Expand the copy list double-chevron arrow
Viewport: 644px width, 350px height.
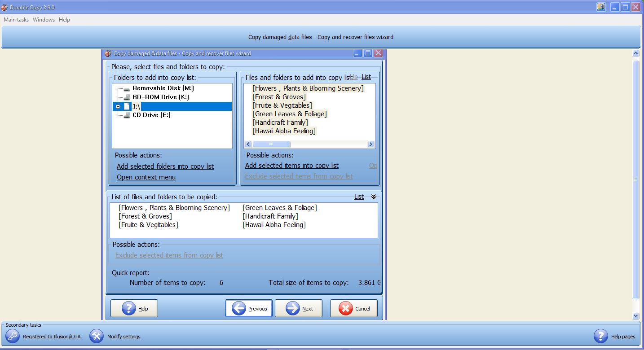pos(373,197)
